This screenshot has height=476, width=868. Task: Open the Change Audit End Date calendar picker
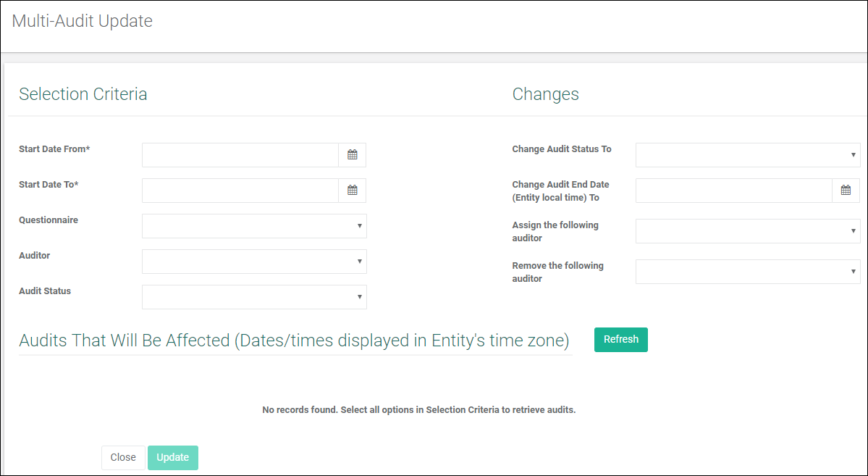[x=845, y=190]
